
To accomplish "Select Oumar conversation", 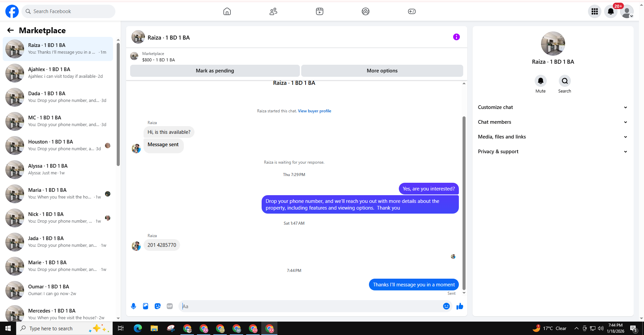I will [58, 290].
